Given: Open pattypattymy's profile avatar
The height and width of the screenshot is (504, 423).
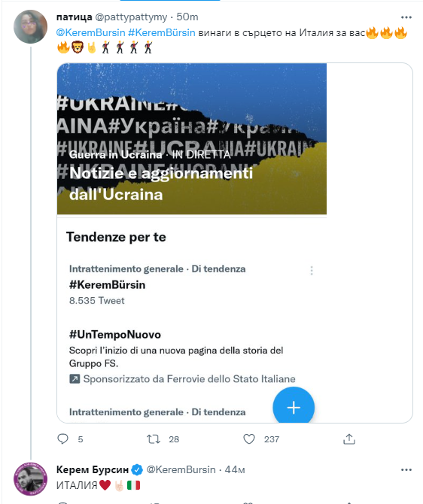Looking at the screenshot, I should [31, 26].
